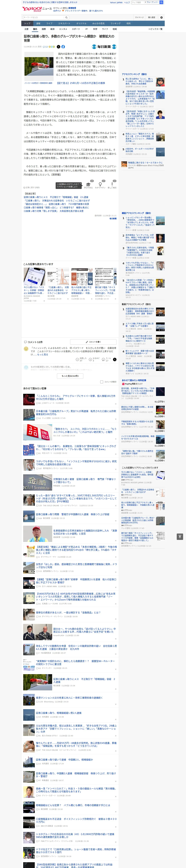This screenshot has height=868, width=186.
Task: Click the ログイン link
Action: pyautogui.click(x=57, y=11)
